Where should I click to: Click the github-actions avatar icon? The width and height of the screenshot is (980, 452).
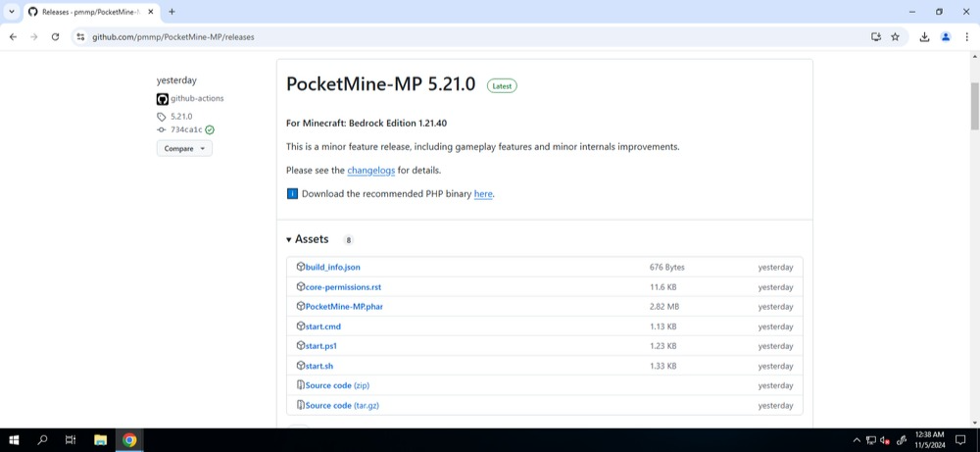pyautogui.click(x=163, y=99)
